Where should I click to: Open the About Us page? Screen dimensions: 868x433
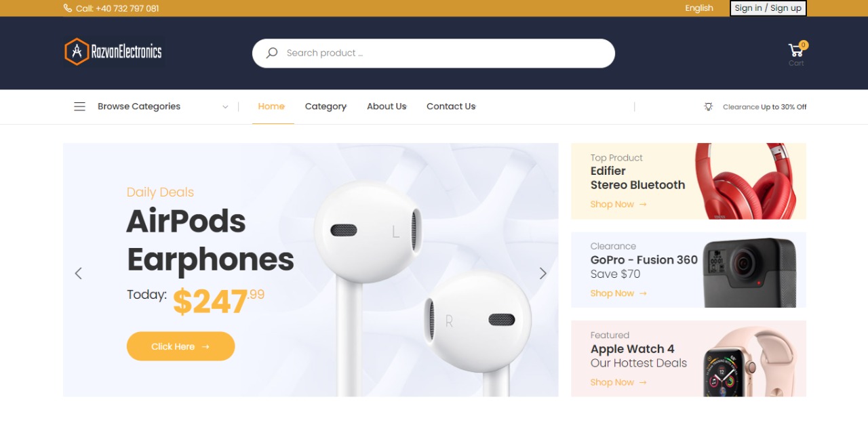pos(387,106)
